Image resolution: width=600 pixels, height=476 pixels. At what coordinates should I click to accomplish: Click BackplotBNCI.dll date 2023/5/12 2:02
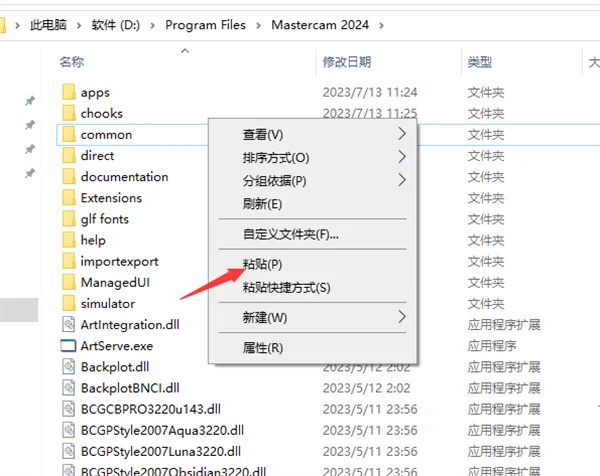tap(367, 388)
